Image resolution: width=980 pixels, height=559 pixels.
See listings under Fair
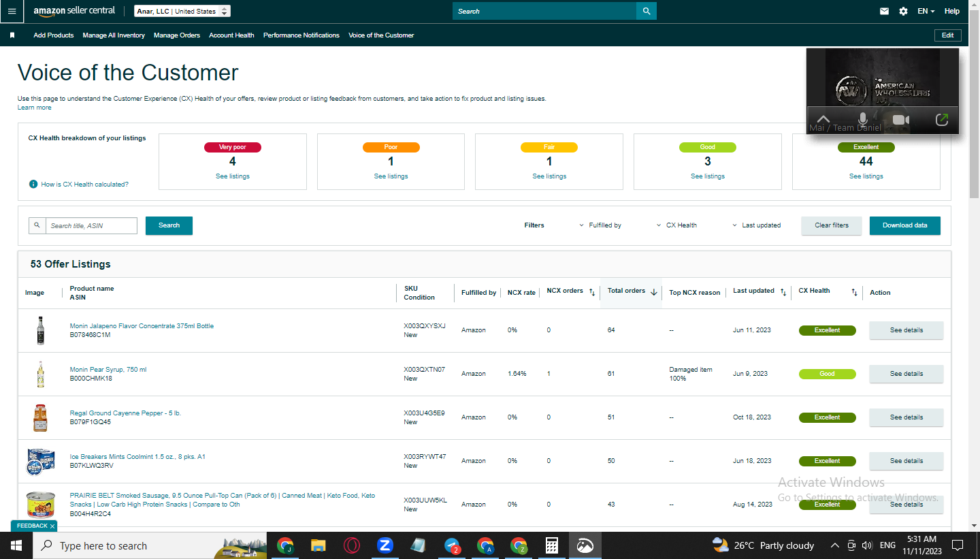point(549,176)
